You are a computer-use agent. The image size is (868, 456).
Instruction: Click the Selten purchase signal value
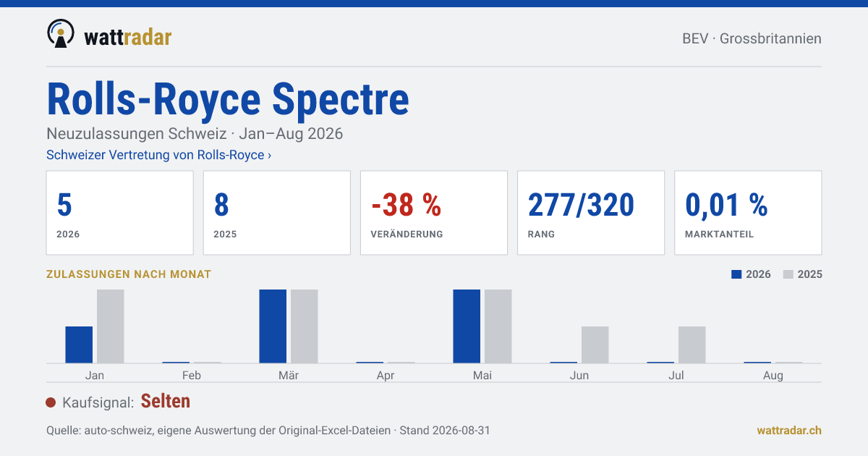point(166,401)
